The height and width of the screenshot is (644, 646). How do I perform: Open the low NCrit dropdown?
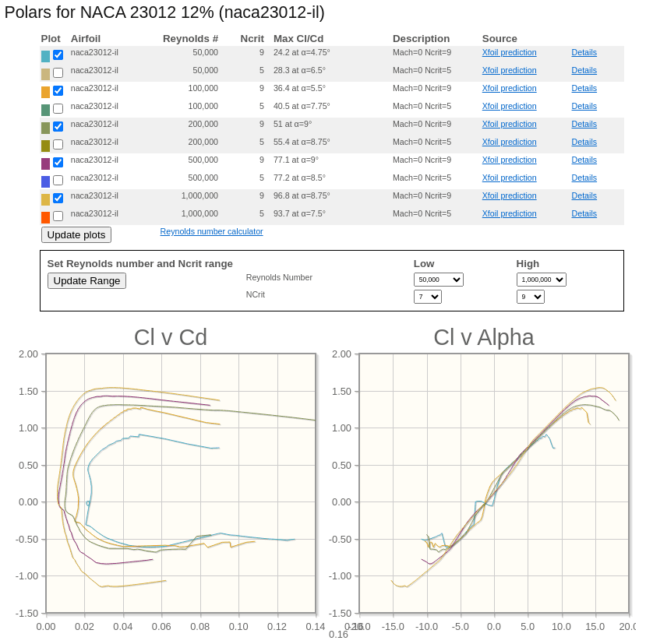pyautogui.click(x=427, y=297)
